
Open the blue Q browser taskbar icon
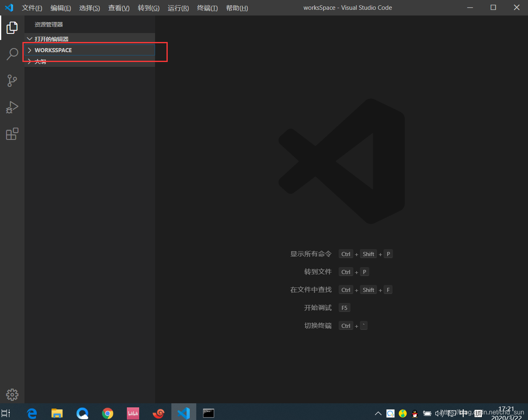coord(82,413)
